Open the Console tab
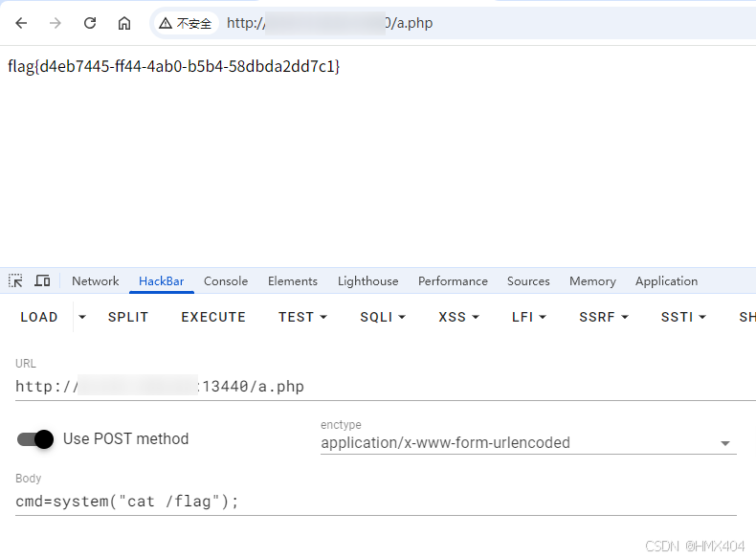 pyautogui.click(x=226, y=281)
